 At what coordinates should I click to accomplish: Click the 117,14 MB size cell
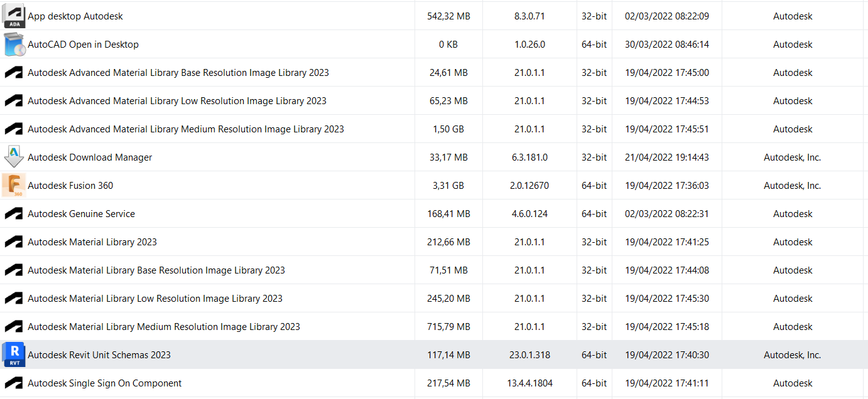click(x=448, y=355)
